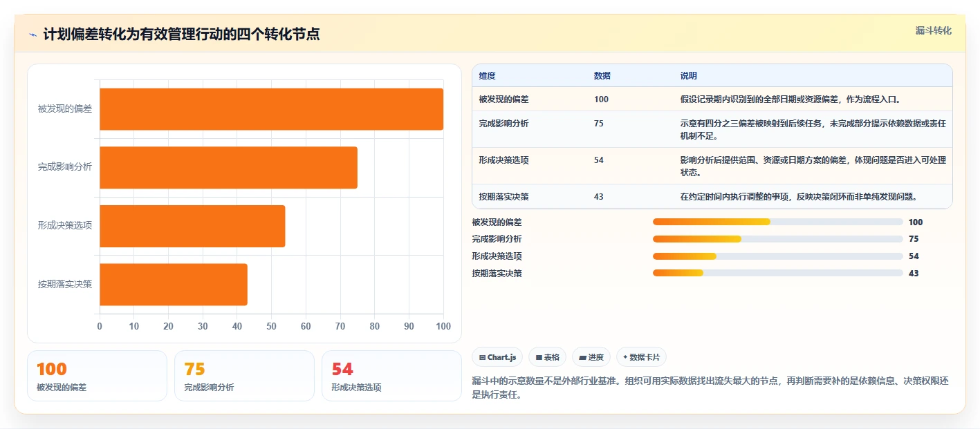Click the 形成决策选项 progress bar
Image resolution: width=980 pixels, height=429 pixels.
point(778,256)
